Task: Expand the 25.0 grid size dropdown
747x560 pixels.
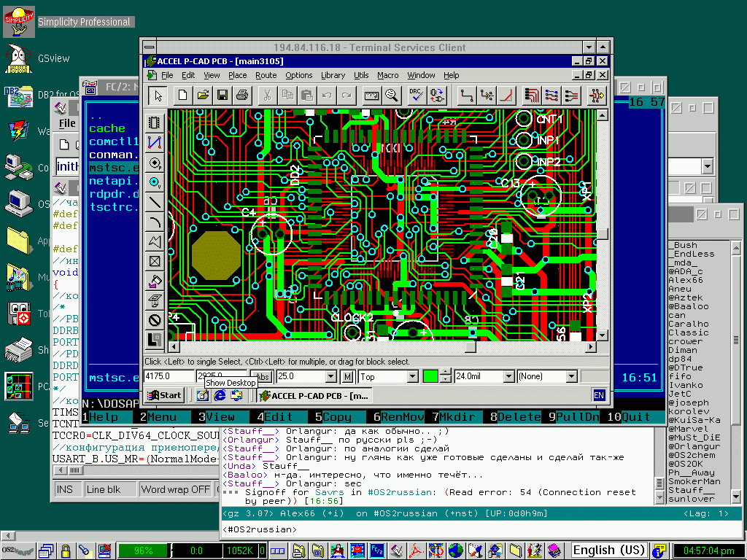Action: point(331,377)
